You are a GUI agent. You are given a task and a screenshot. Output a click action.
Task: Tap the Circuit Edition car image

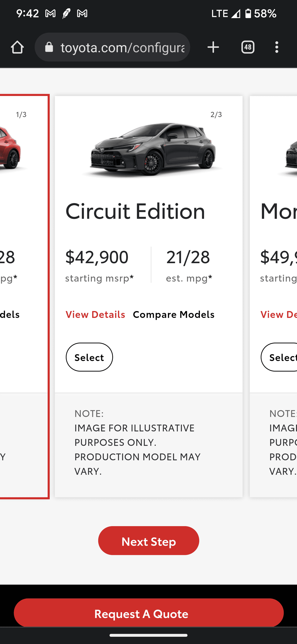pyautogui.click(x=150, y=149)
